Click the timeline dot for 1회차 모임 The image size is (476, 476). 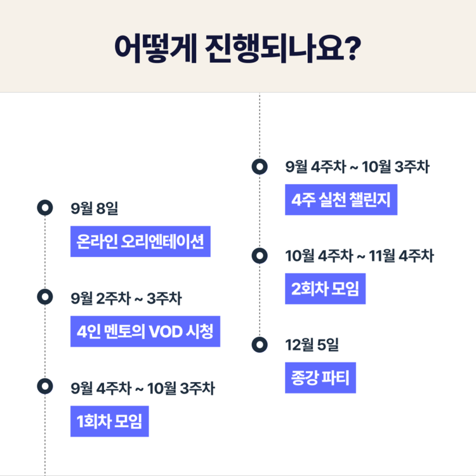(x=44, y=385)
